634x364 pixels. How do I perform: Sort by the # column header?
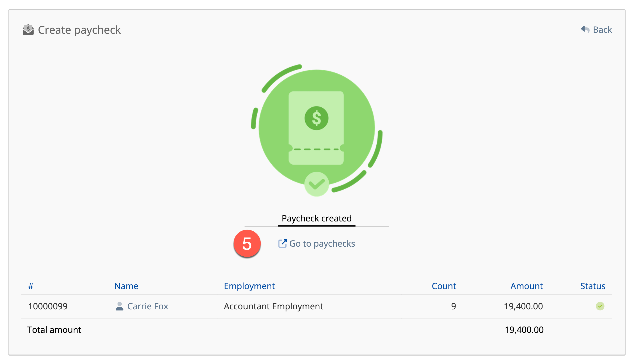(x=31, y=286)
